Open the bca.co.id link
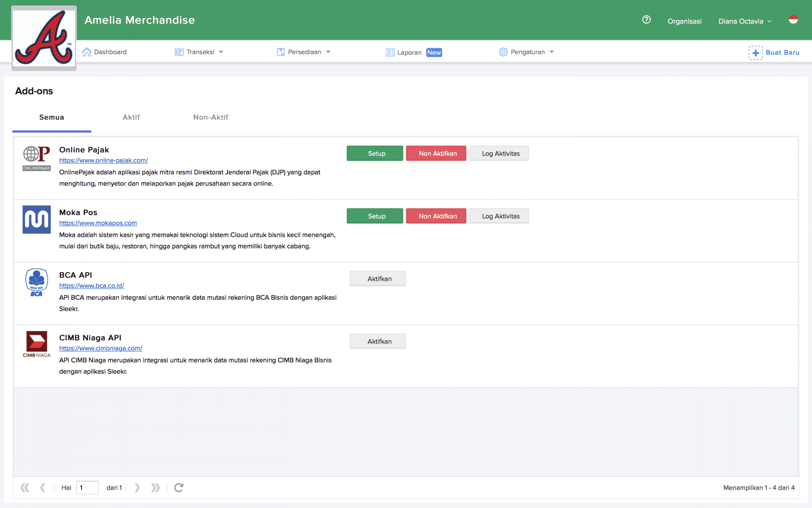This screenshot has width=812, height=508. click(91, 285)
